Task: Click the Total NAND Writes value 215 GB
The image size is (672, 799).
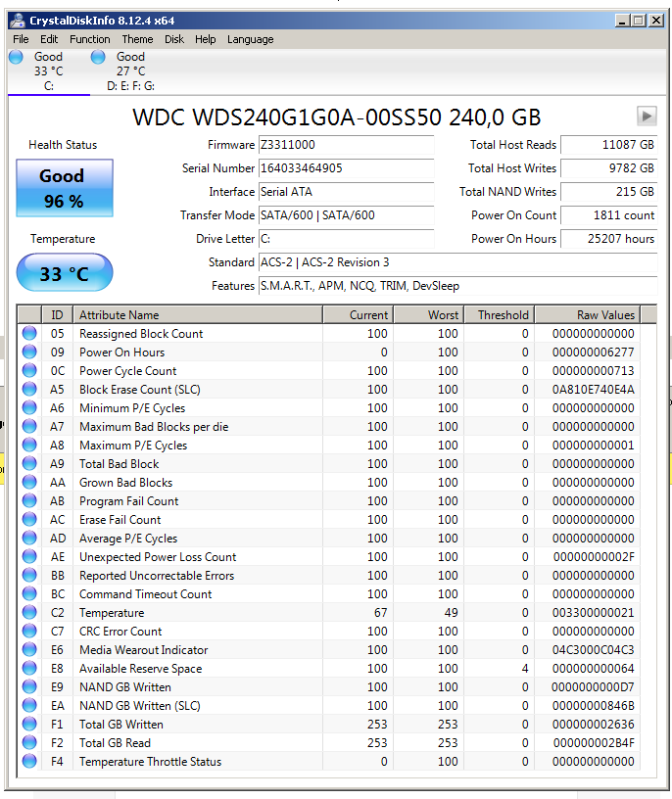Action: (608, 192)
